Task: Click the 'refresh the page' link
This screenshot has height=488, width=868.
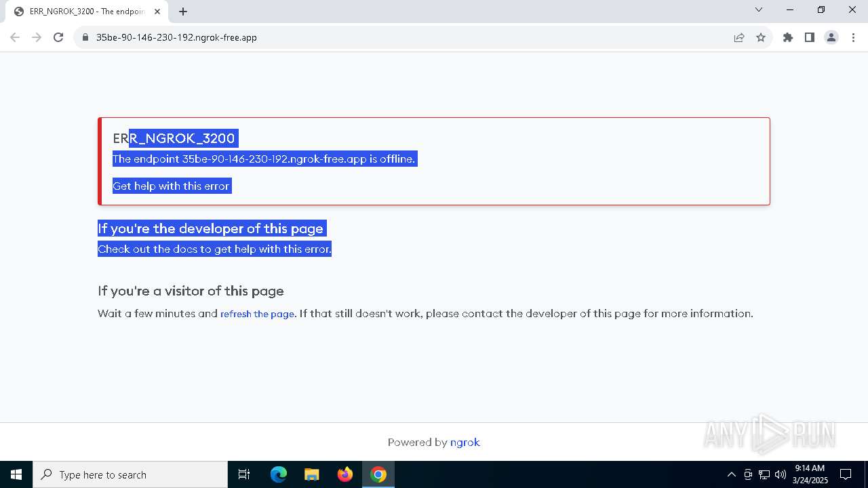Action: coord(257,314)
